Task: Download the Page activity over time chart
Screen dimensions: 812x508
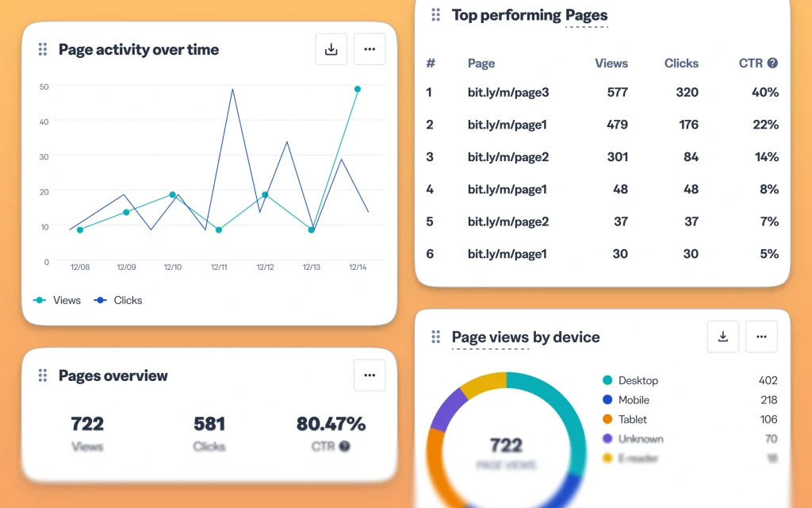Action: 331,49
